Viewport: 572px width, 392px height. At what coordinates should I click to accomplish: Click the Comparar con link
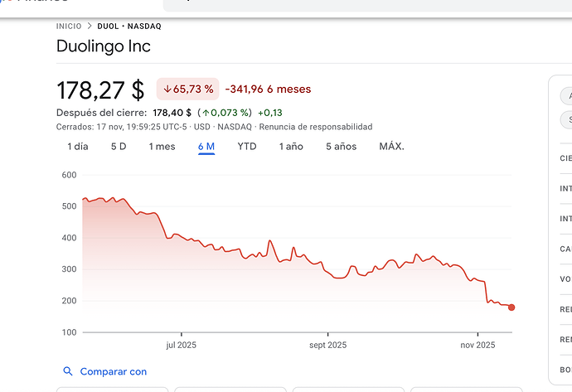click(114, 371)
